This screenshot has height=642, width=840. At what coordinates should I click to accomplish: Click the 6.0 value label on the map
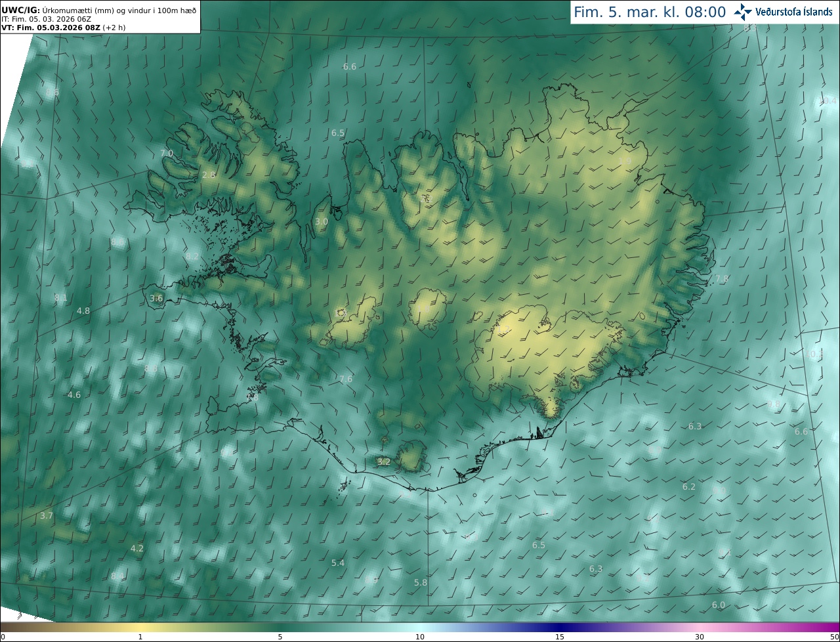(719, 605)
